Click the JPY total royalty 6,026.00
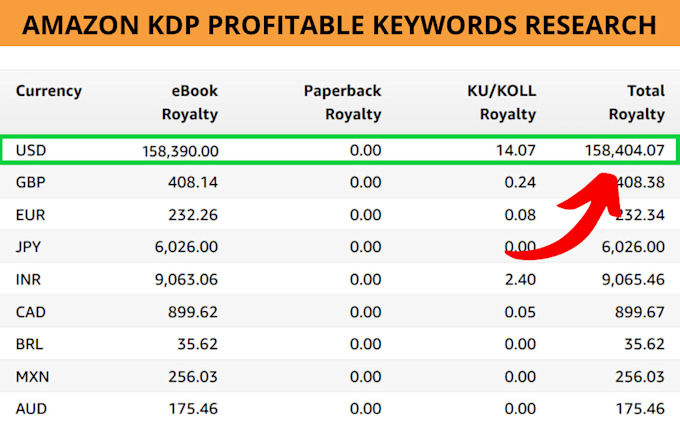 pyautogui.click(x=633, y=247)
